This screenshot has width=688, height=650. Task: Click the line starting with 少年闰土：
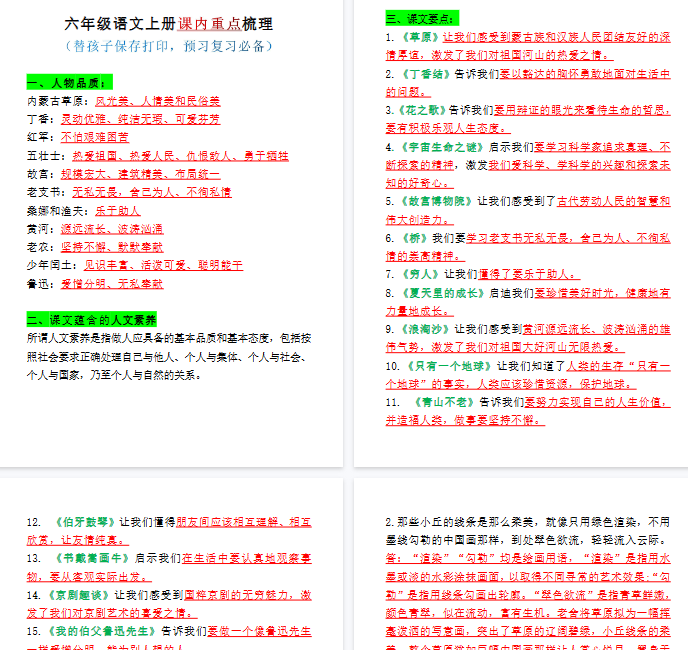point(135,265)
